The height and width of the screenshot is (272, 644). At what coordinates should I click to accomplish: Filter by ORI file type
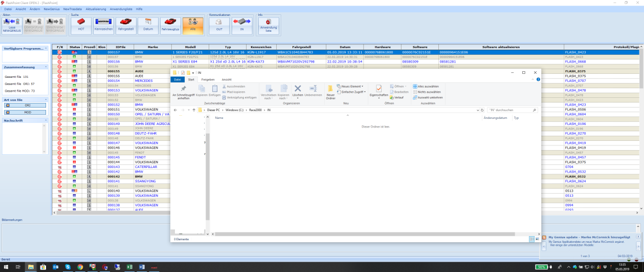click(x=25, y=105)
